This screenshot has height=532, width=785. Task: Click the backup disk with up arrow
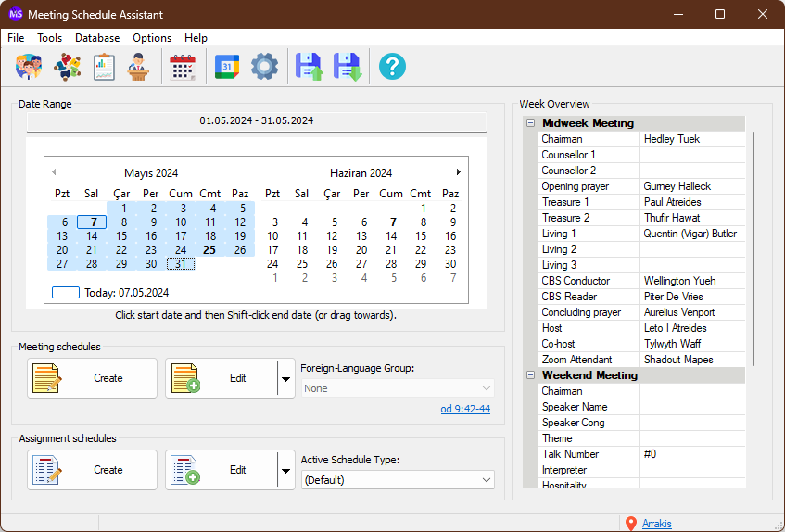pos(309,67)
